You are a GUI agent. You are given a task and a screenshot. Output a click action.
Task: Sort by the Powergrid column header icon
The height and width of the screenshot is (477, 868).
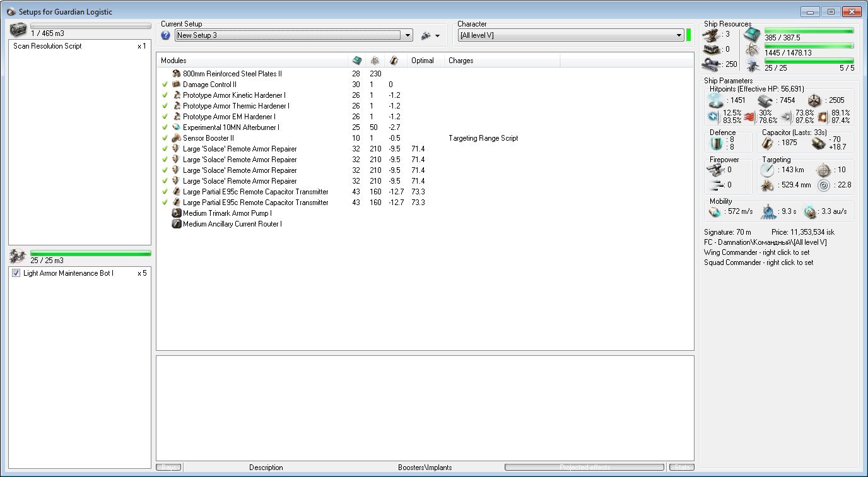[375, 61]
